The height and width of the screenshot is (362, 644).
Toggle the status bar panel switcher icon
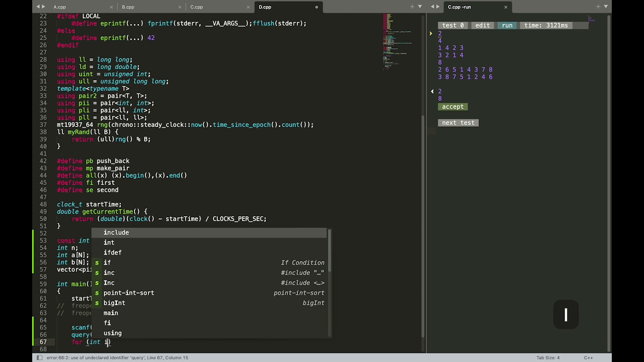point(39,357)
